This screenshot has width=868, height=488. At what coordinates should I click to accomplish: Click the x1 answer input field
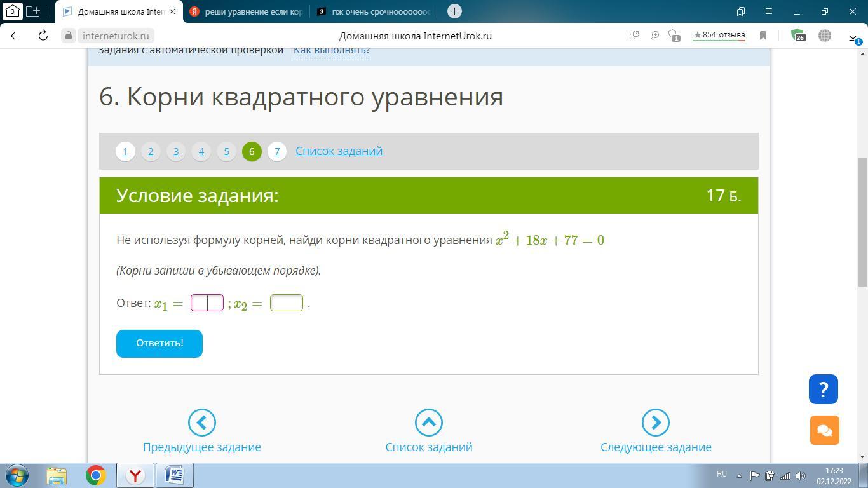pyautogui.click(x=207, y=303)
